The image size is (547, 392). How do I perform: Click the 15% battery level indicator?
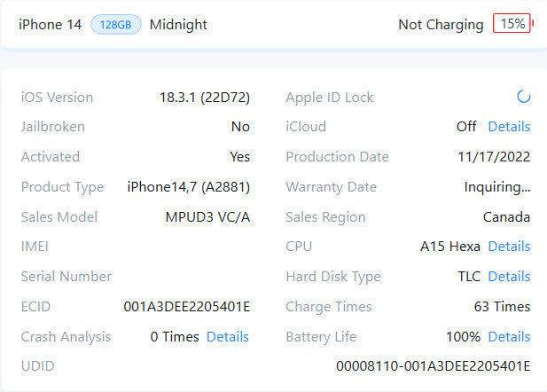[x=512, y=24]
